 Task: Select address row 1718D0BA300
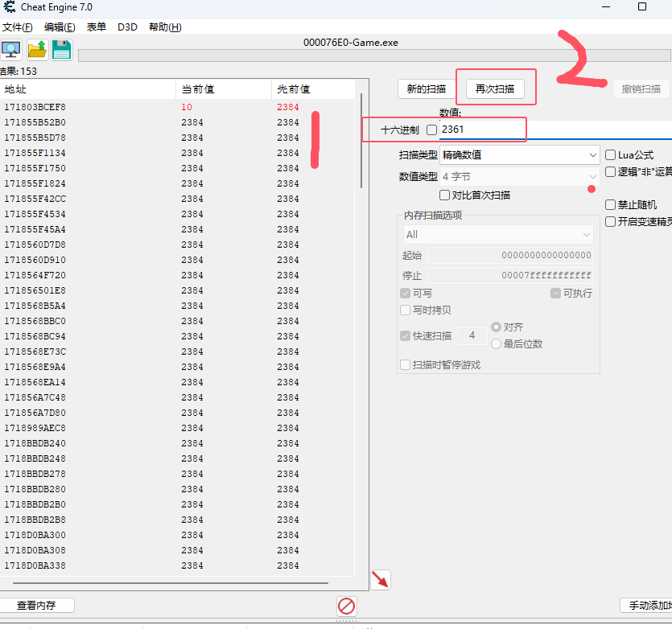click(177, 535)
